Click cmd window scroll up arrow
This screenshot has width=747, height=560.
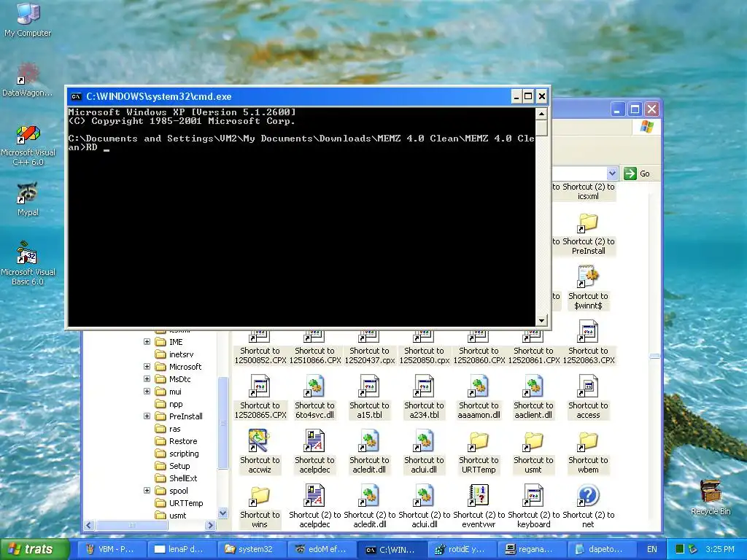(x=541, y=114)
